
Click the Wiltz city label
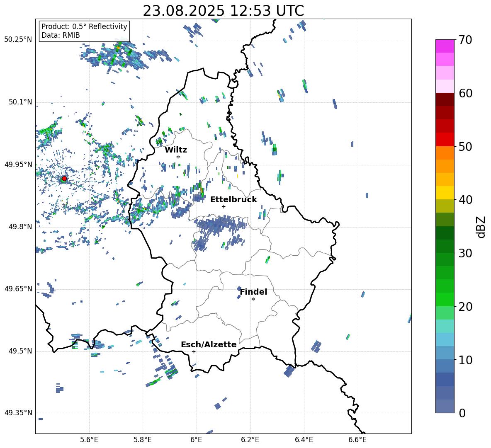pyautogui.click(x=176, y=150)
